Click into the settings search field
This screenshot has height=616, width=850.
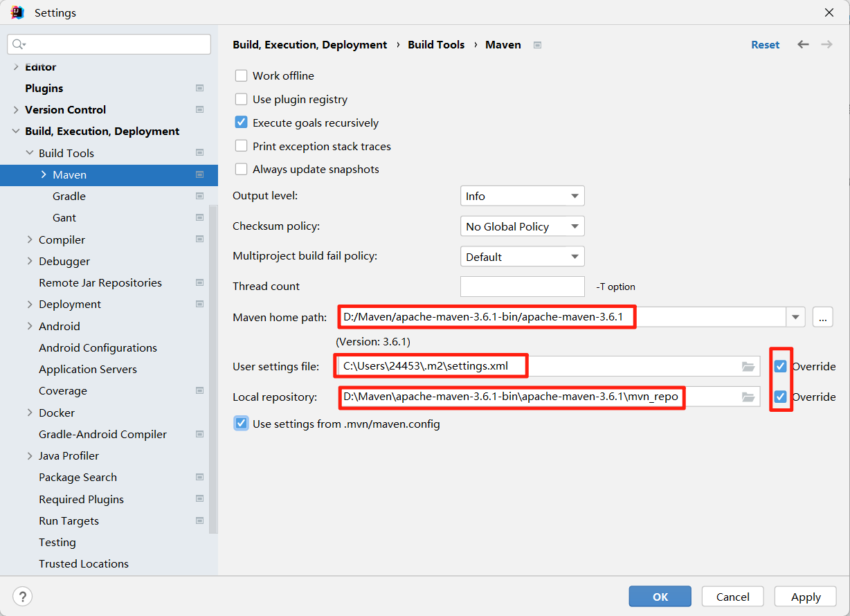tap(109, 44)
